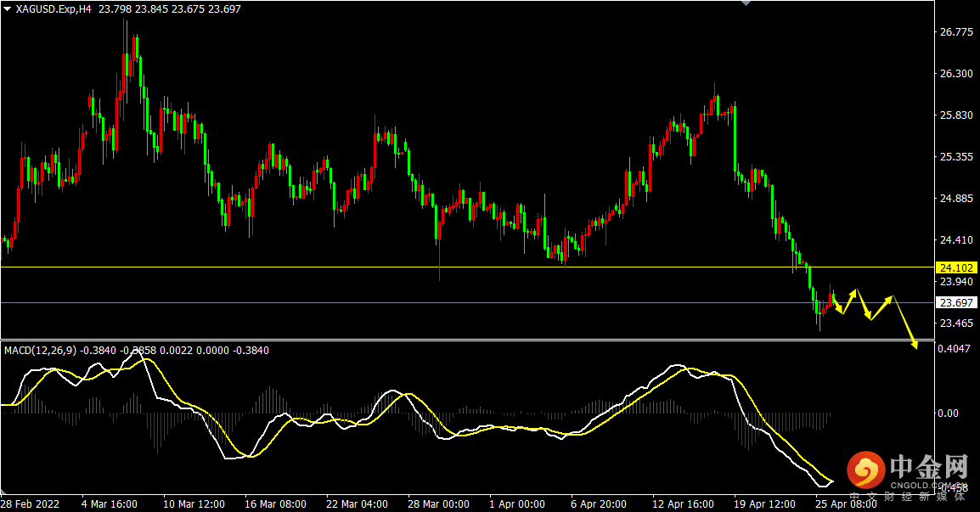
Task: Select the 16 Mar 08:00 time label
Action: [275, 504]
